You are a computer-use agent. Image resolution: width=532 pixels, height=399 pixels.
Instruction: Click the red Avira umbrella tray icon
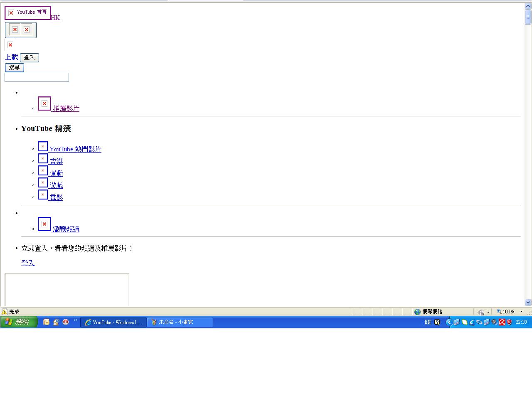coord(502,322)
